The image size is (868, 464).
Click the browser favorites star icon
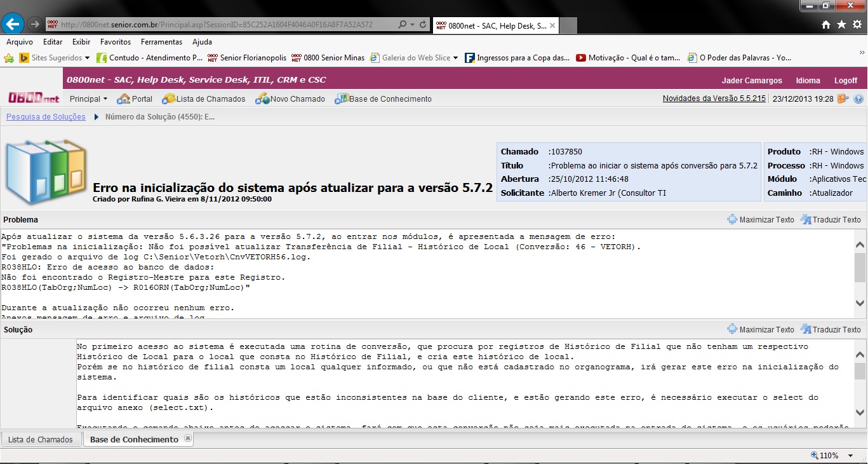click(x=841, y=24)
